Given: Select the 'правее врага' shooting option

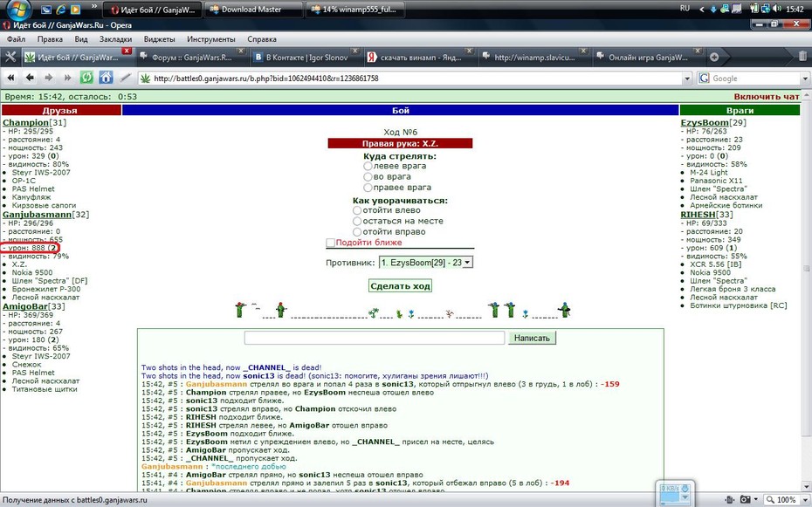Looking at the screenshot, I should 368,188.
